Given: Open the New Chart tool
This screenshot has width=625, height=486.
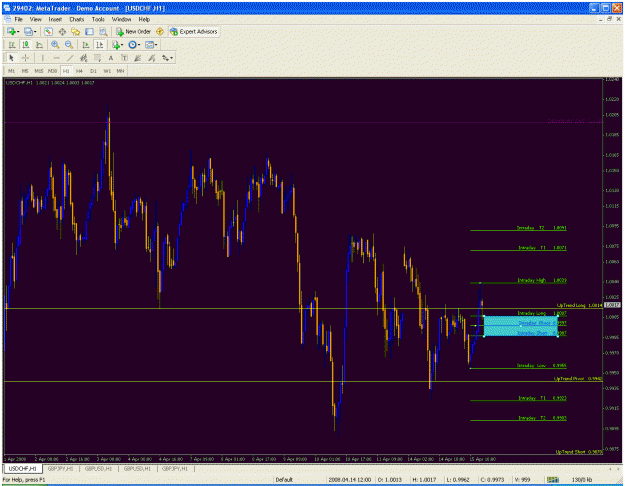Looking at the screenshot, I should (11, 31).
